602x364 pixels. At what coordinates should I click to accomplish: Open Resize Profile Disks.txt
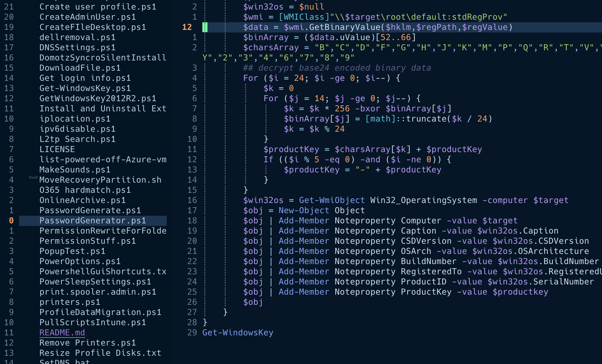(x=100, y=353)
